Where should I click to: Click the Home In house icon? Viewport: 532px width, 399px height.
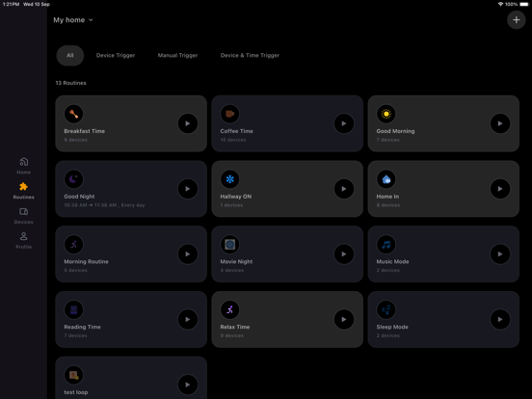point(386,179)
